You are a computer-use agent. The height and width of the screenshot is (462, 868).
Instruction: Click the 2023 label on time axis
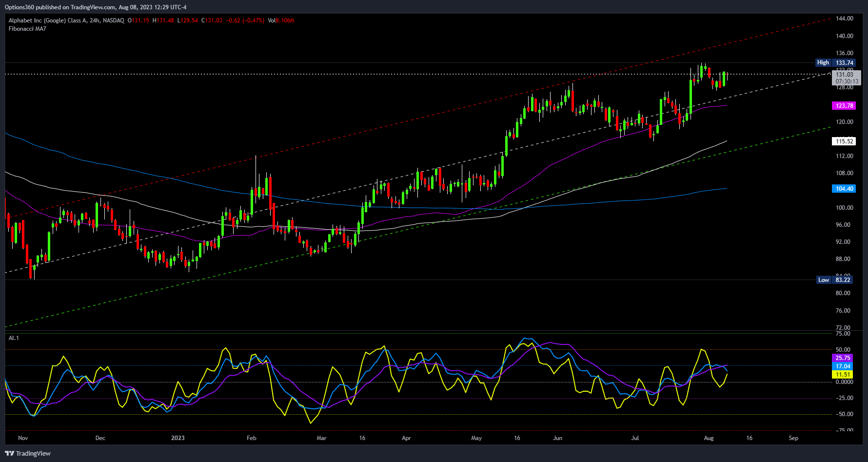178,438
